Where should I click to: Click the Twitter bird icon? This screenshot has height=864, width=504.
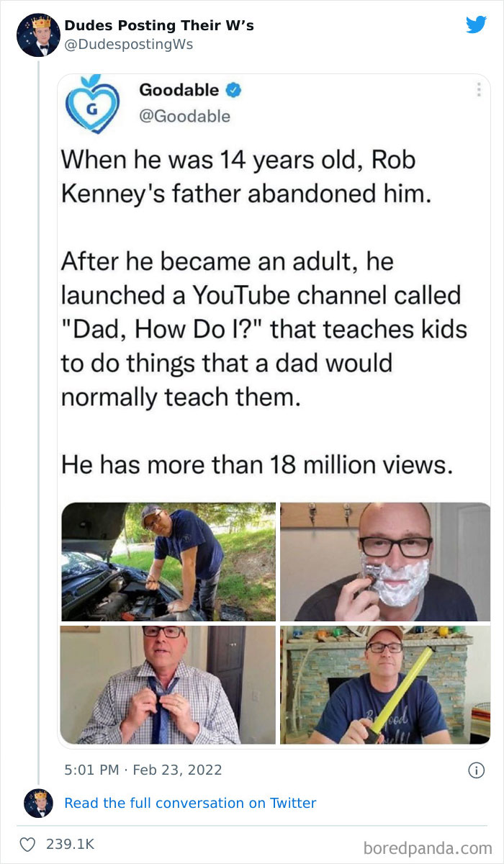pyautogui.click(x=477, y=24)
